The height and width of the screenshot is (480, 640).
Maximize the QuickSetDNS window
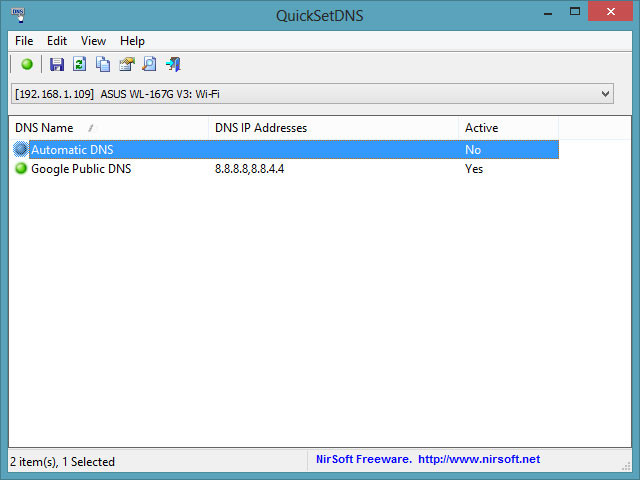click(x=575, y=11)
